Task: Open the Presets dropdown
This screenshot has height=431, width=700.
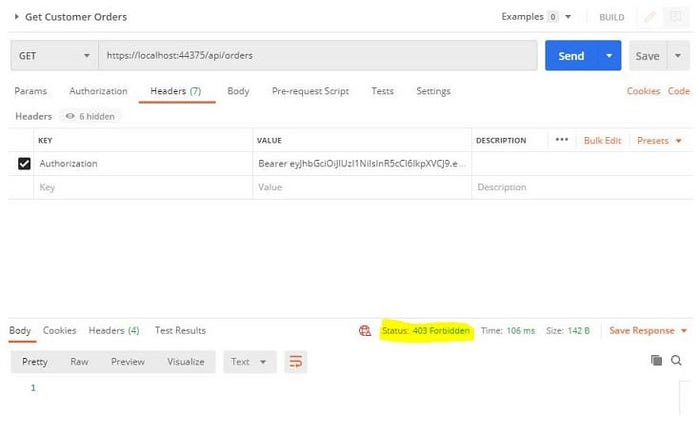Action: pyautogui.click(x=659, y=141)
